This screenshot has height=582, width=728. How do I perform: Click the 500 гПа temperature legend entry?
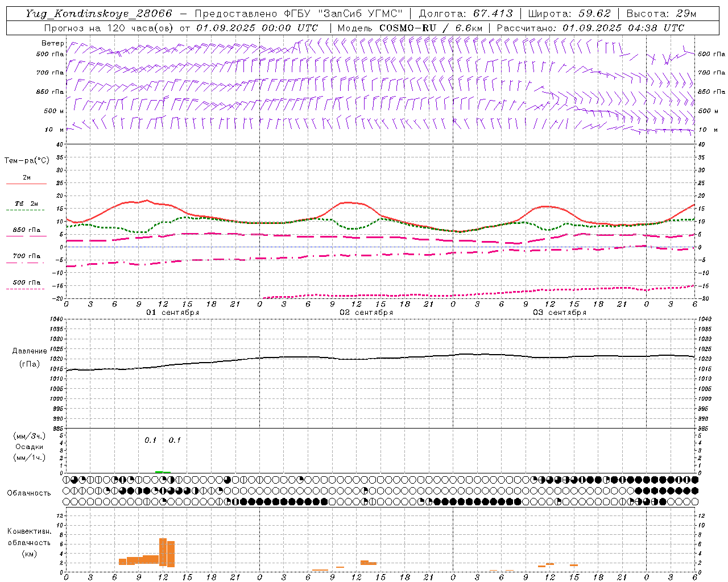click(26, 284)
